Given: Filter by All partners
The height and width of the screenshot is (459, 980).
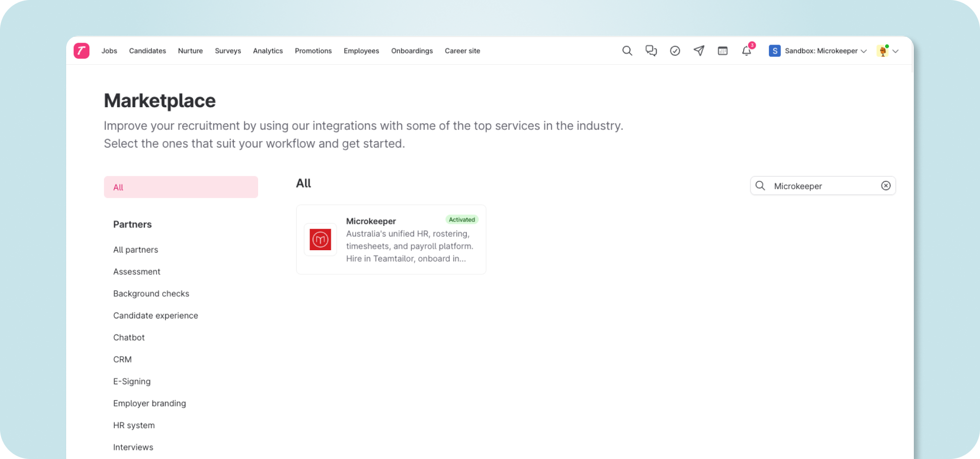Looking at the screenshot, I should click(135, 250).
